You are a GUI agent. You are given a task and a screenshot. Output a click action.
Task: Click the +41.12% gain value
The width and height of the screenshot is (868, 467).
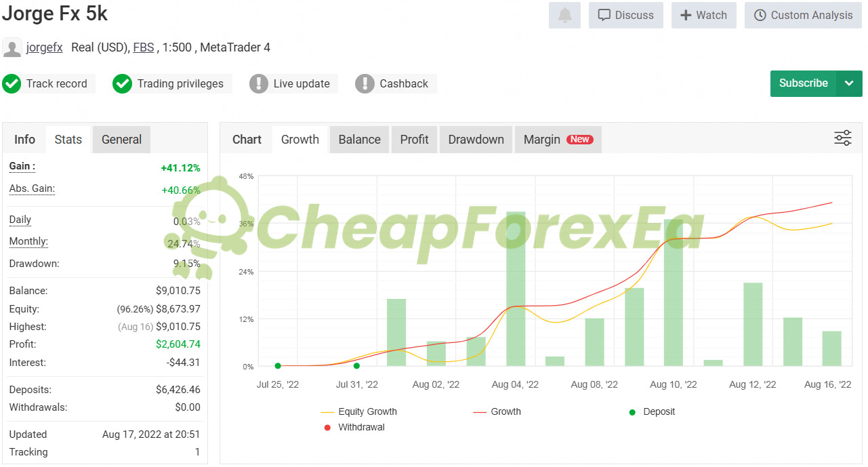point(180,168)
